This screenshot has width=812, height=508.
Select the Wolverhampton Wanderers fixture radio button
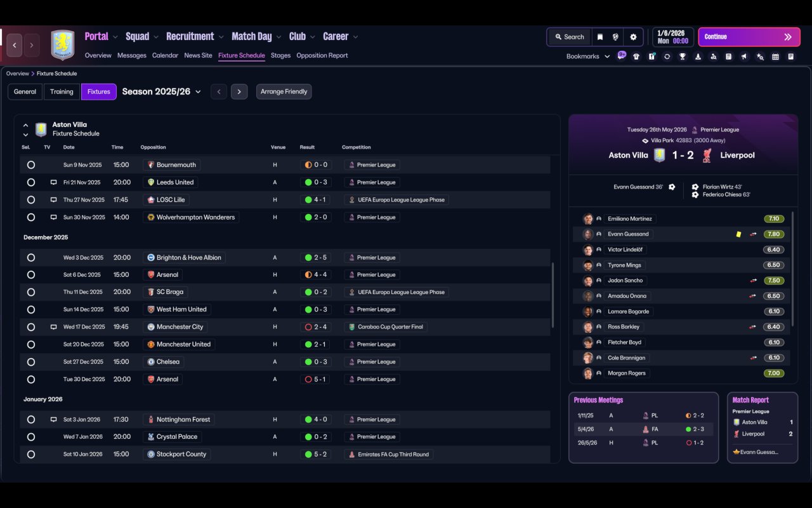(x=31, y=217)
